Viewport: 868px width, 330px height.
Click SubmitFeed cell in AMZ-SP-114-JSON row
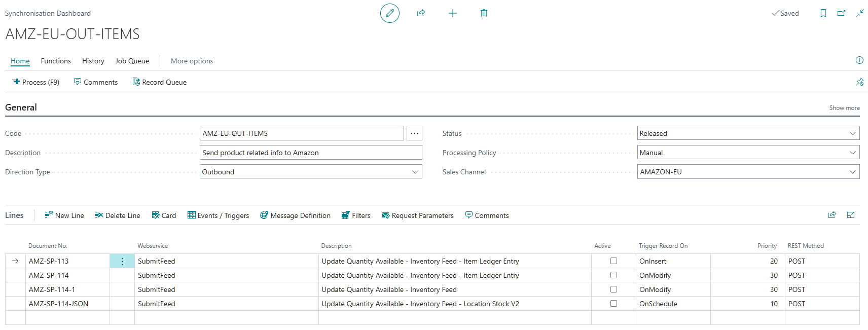tap(227, 304)
